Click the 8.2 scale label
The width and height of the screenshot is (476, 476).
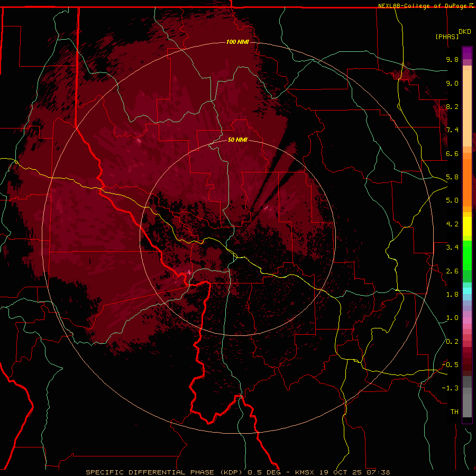452,106
